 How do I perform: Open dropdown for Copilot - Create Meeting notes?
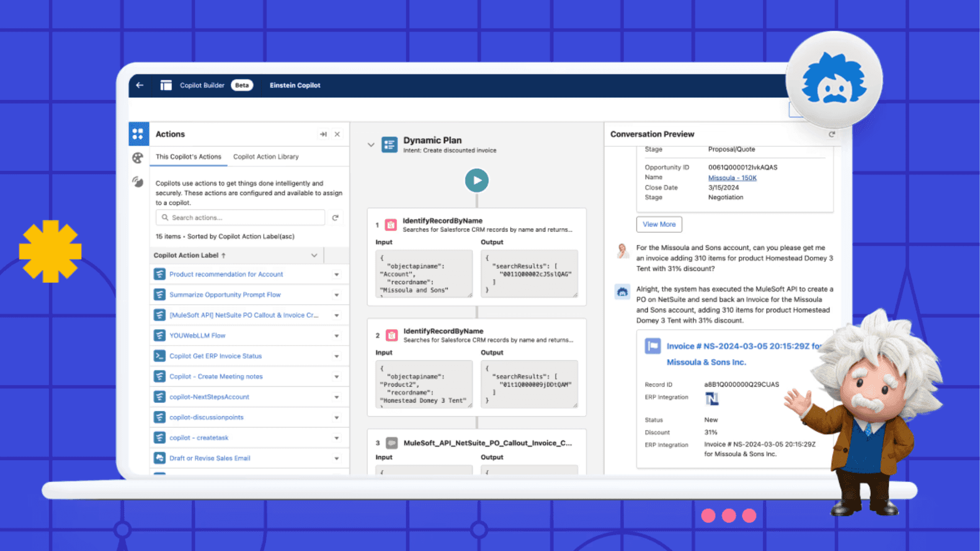(337, 377)
